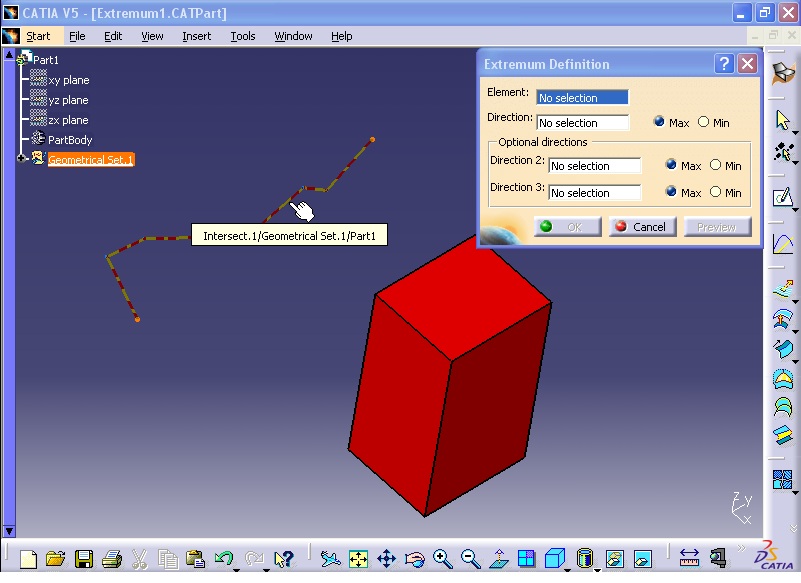Expand the bottom toolbar overflow chevron
Screen dimensions: 801x583
point(741,548)
